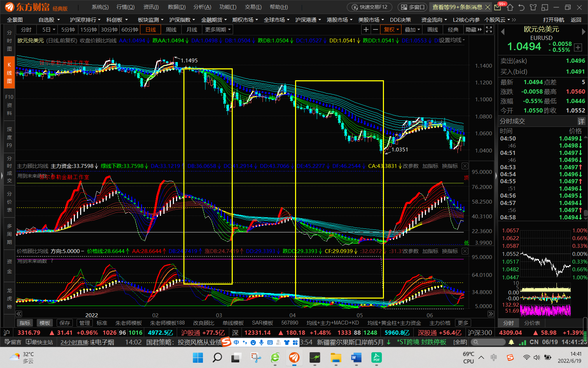Click the undo back arrow icon
The height and width of the screenshot is (368, 588).
[521, 7]
